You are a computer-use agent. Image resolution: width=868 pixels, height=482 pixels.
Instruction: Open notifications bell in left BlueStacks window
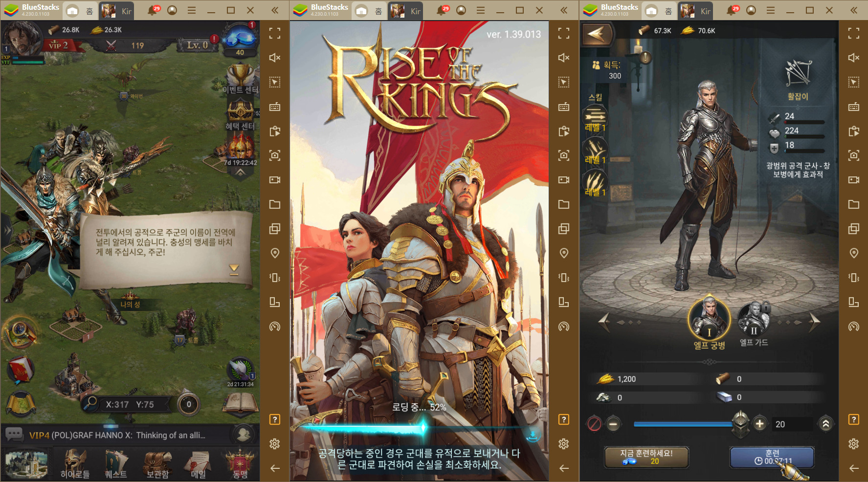click(x=153, y=10)
